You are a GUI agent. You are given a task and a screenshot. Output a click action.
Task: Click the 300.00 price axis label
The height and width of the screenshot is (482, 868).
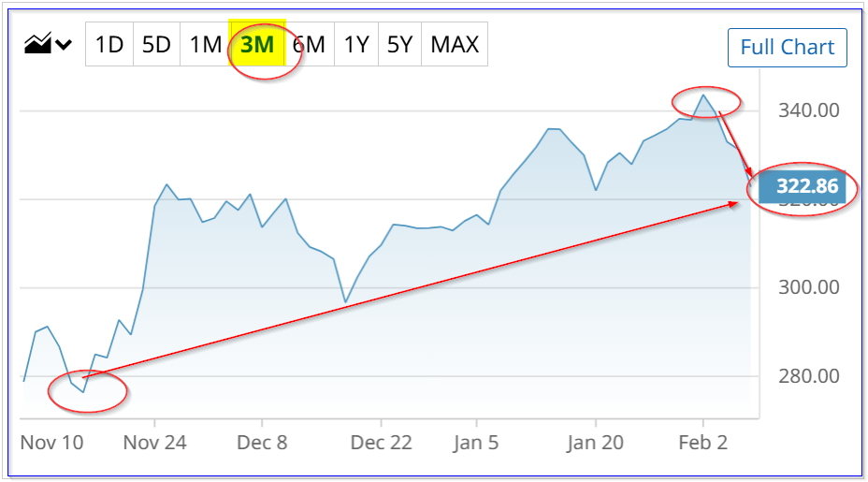(x=808, y=287)
